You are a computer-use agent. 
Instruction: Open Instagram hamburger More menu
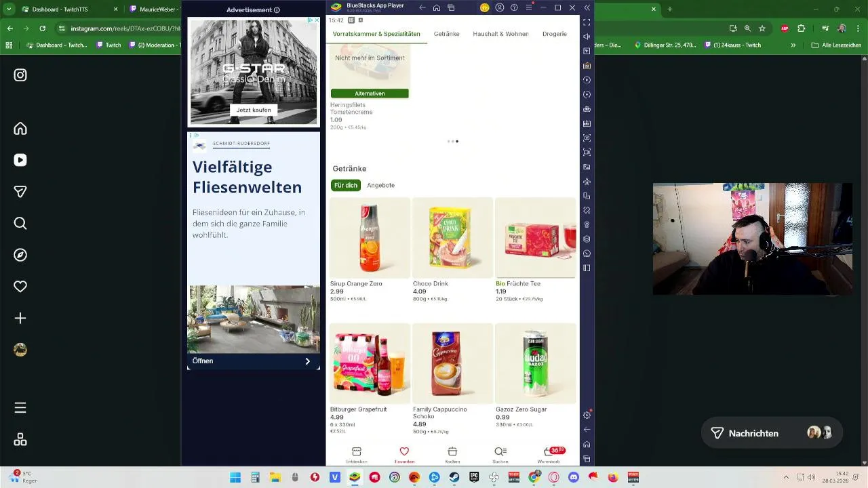20,407
